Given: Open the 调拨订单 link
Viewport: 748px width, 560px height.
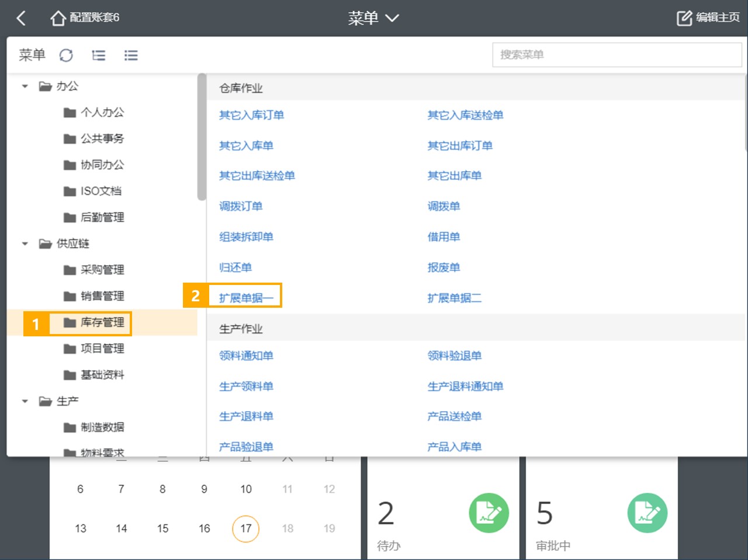Looking at the screenshot, I should tap(241, 206).
